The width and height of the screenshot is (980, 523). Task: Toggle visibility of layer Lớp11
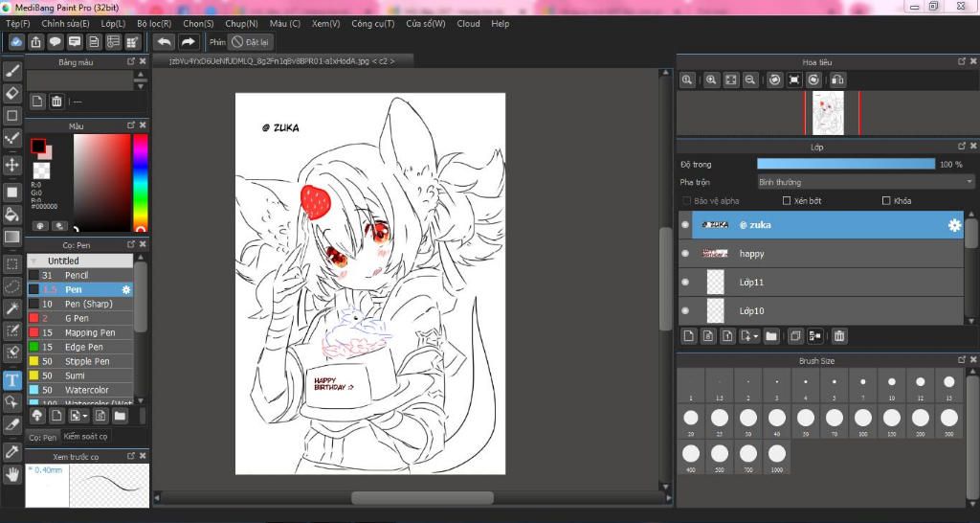pyautogui.click(x=685, y=283)
